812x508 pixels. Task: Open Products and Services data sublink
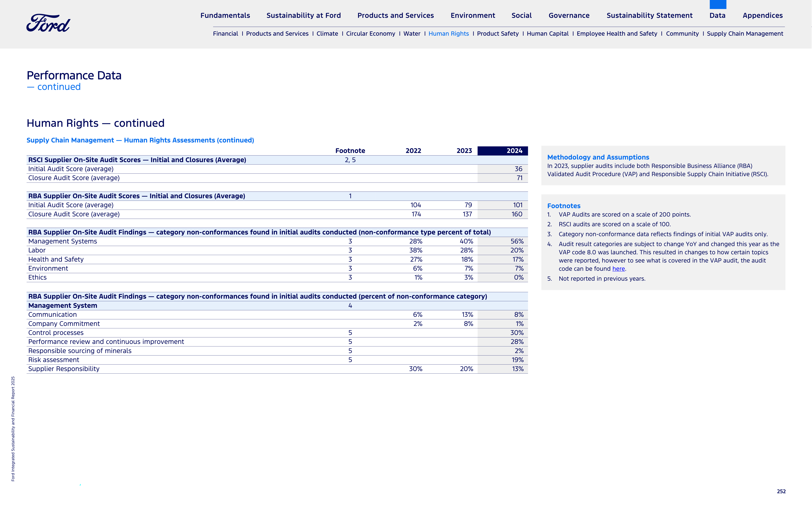pyautogui.click(x=277, y=34)
